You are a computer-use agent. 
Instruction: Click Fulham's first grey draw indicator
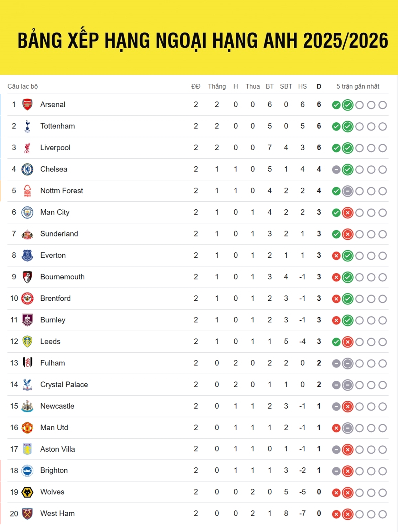(x=336, y=363)
